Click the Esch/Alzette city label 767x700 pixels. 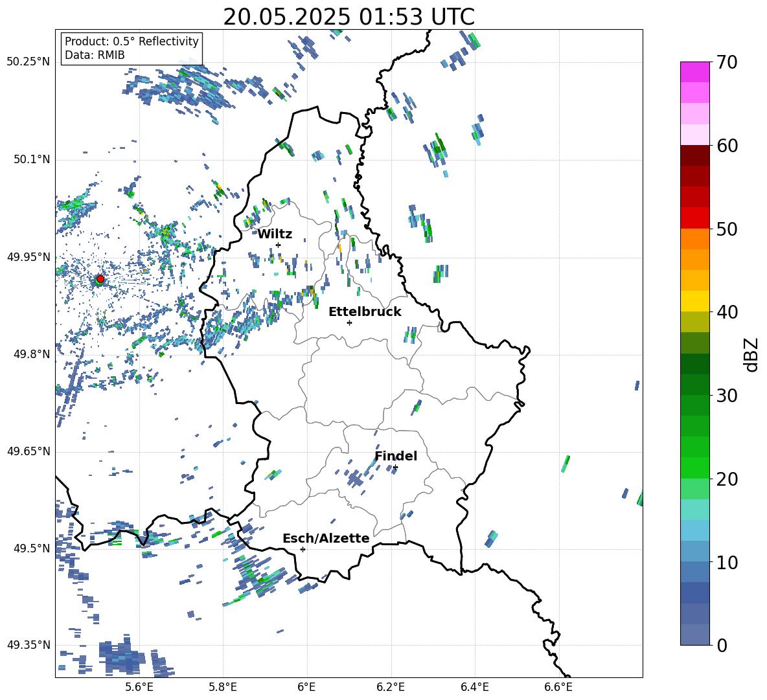pos(326,538)
